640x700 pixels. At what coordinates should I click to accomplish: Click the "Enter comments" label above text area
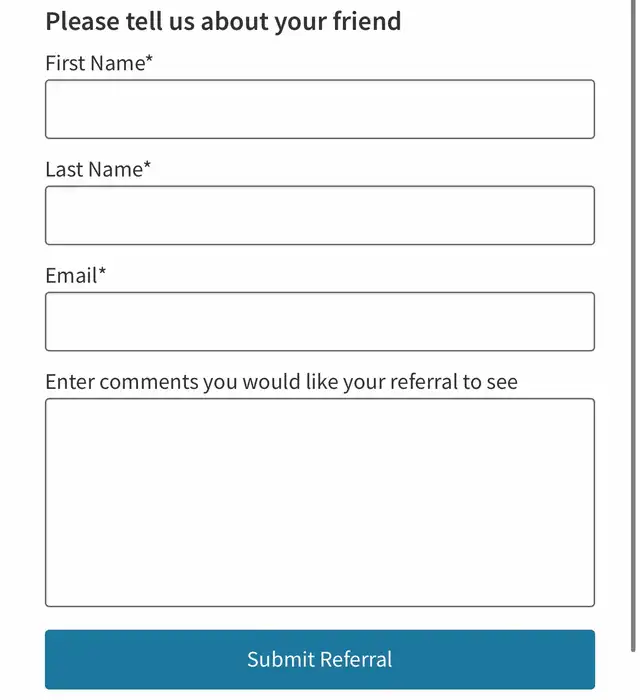click(x=281, y=382)
